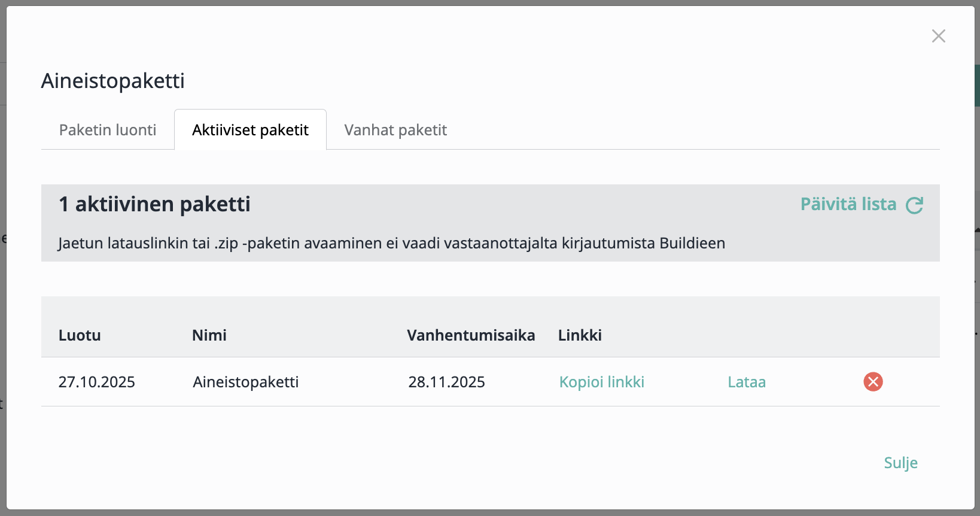Select the expiration date 28.11.2025 cell
980x516 pixels.
coord(446,382)
